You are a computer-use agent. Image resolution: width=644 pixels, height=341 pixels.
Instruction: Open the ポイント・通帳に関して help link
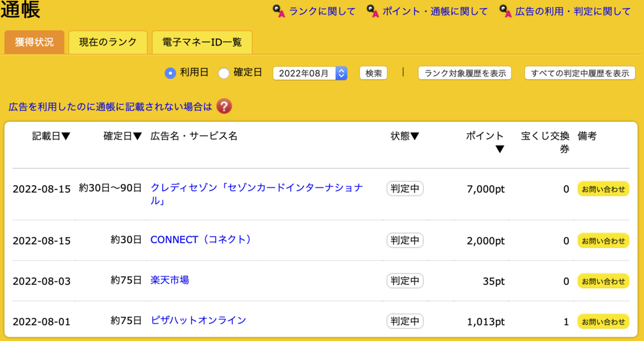(x=435, y=11)
